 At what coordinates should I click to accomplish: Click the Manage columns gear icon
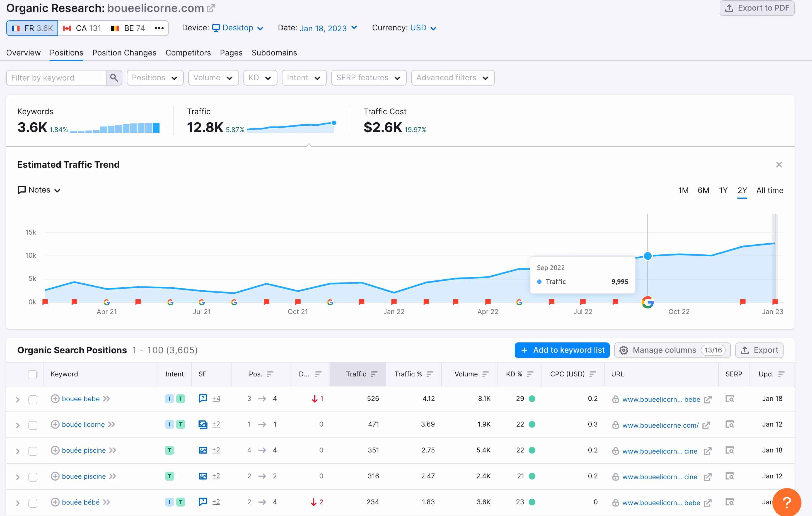coord(623,350)
